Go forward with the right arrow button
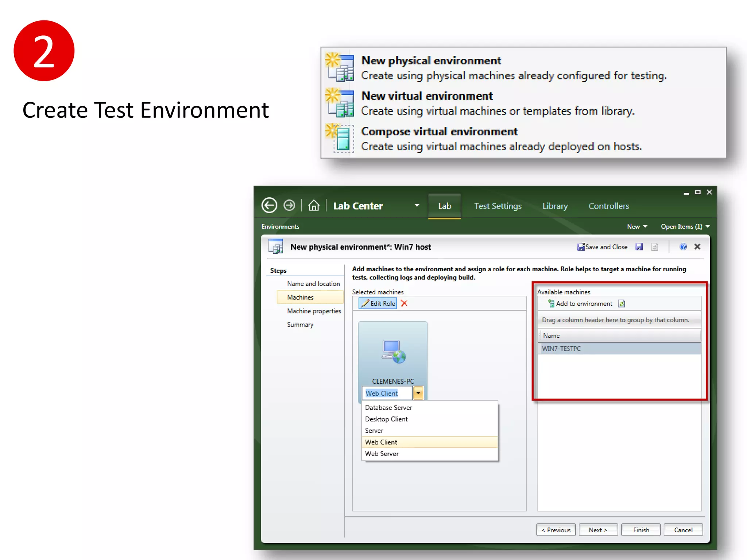747x560 pixels. point(289,205)
